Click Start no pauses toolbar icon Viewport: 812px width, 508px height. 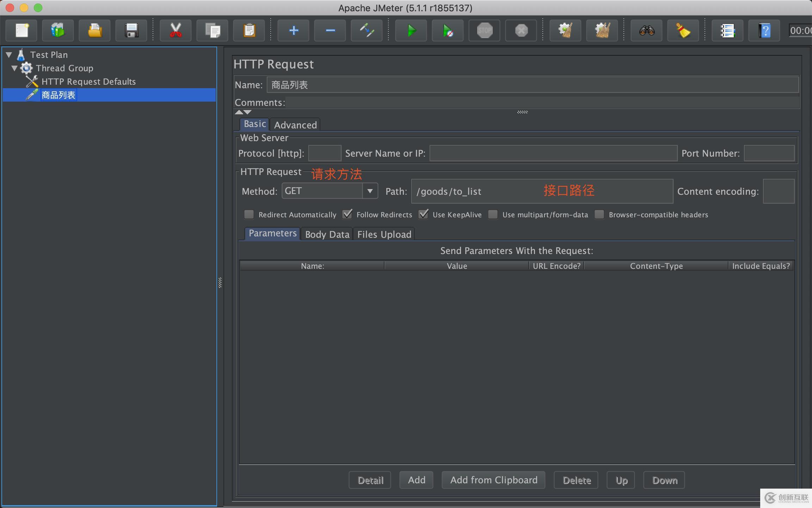point(448,31)
